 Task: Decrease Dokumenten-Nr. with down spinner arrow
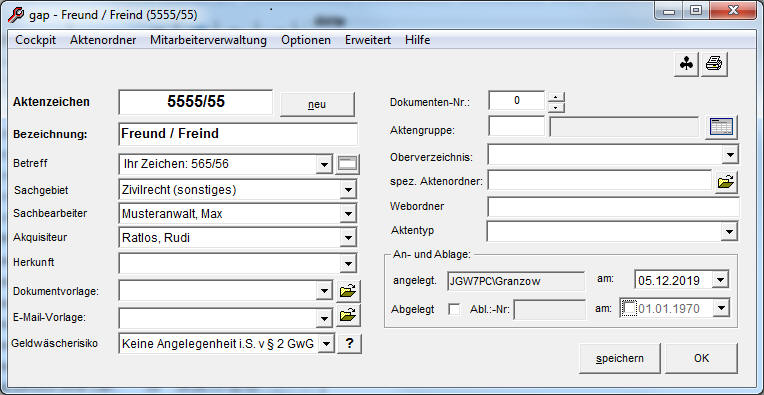coord(556,107)
